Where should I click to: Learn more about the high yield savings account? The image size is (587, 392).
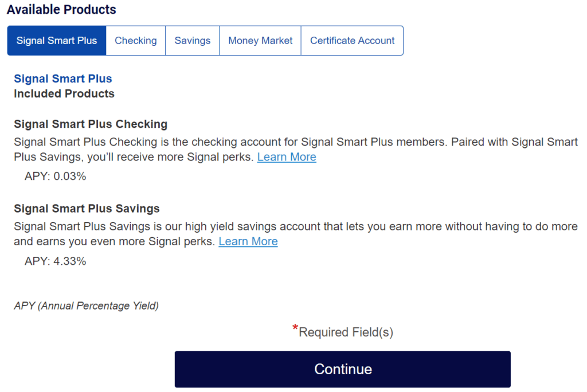pos(248,241)
